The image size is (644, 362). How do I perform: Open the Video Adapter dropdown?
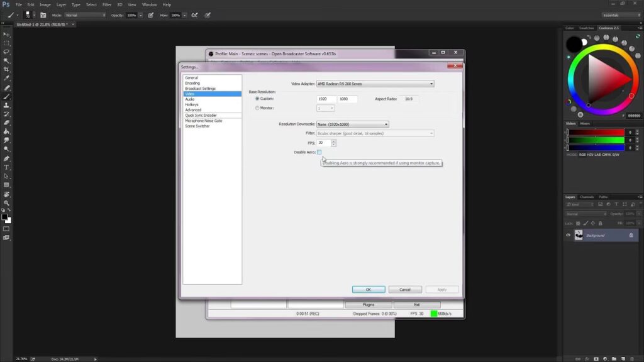coord(375,84)
